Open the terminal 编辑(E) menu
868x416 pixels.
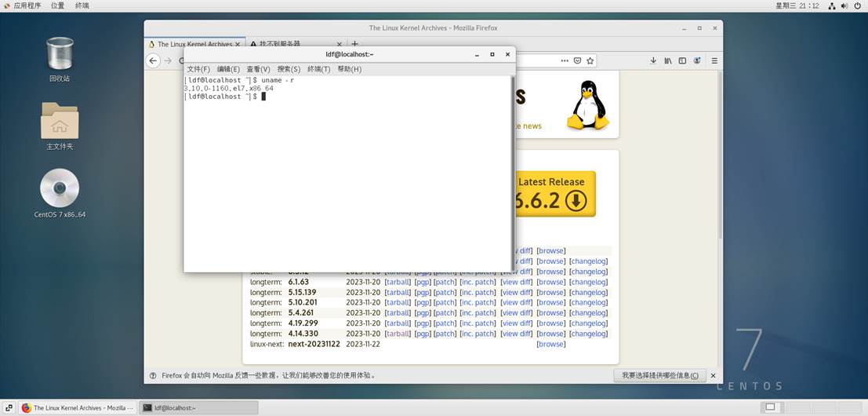pos(228,69)
